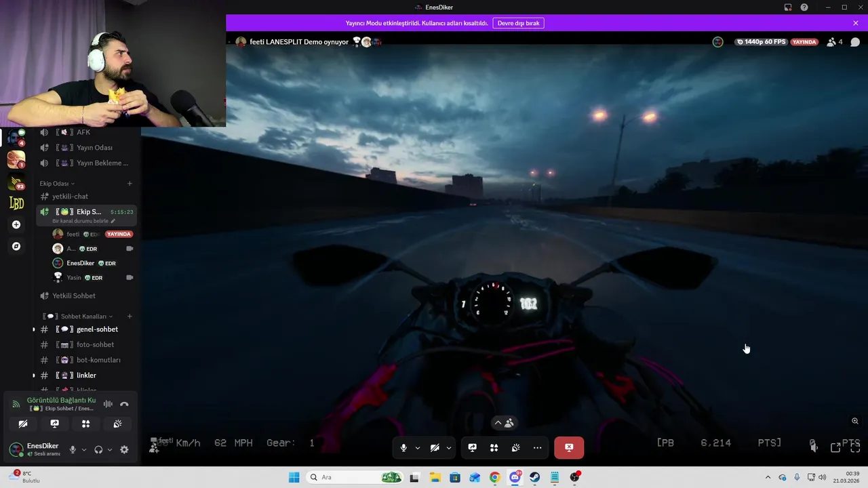Collapse the Ekip Odası category
Image resolution: width=868 pixels, height=488 pixels.
[57, 184]
